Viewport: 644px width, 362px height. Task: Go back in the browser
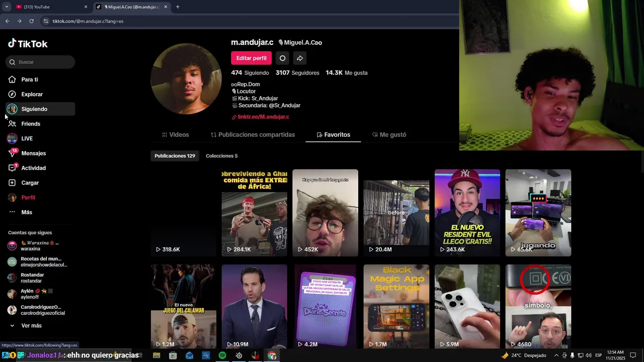pyautogui.click(x=7, y=21)
